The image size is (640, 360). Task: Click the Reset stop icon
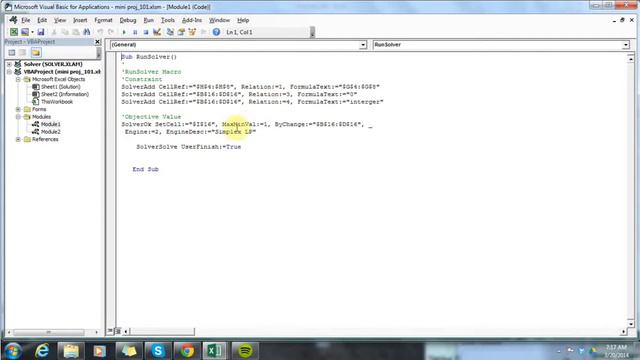146,32
